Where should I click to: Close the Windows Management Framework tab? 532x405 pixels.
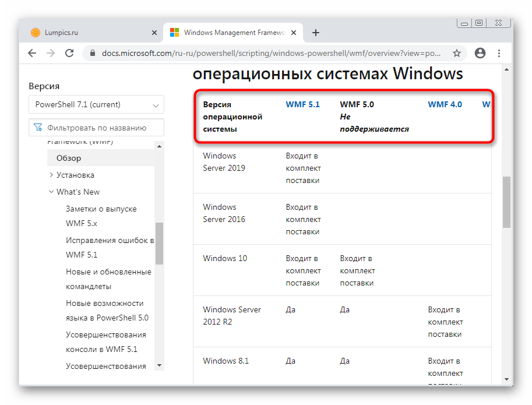coord(294,33)
